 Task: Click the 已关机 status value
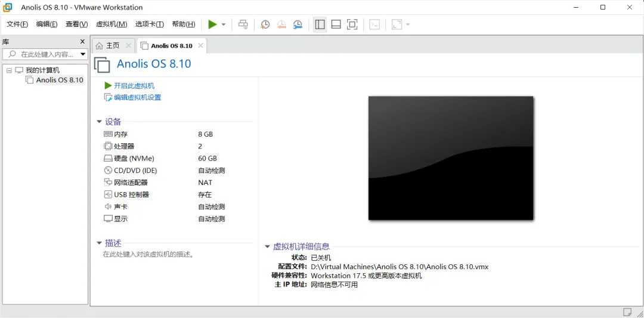pos(321,258)
